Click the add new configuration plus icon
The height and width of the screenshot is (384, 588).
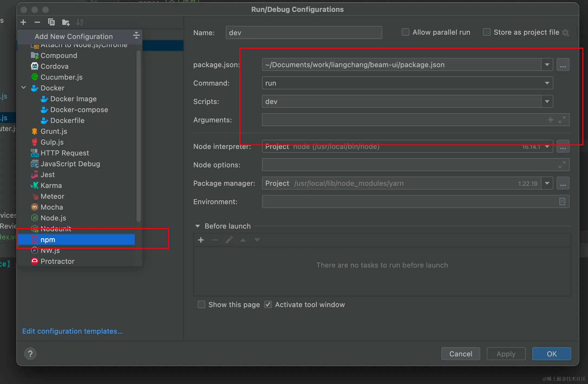tap(24, 22)
